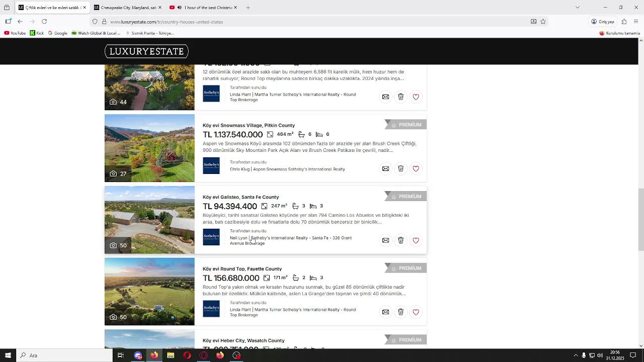Viewport: 644px width, 362px height.
Task: Click Chris Klug Aspen Snowmass agent name
Action: (x=287, y=169)
